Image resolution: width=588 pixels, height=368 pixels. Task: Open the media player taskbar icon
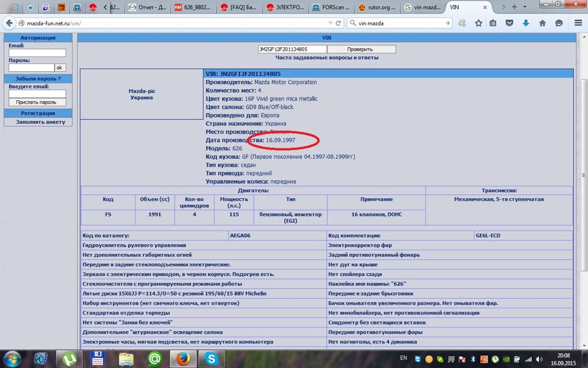point(41,359)
